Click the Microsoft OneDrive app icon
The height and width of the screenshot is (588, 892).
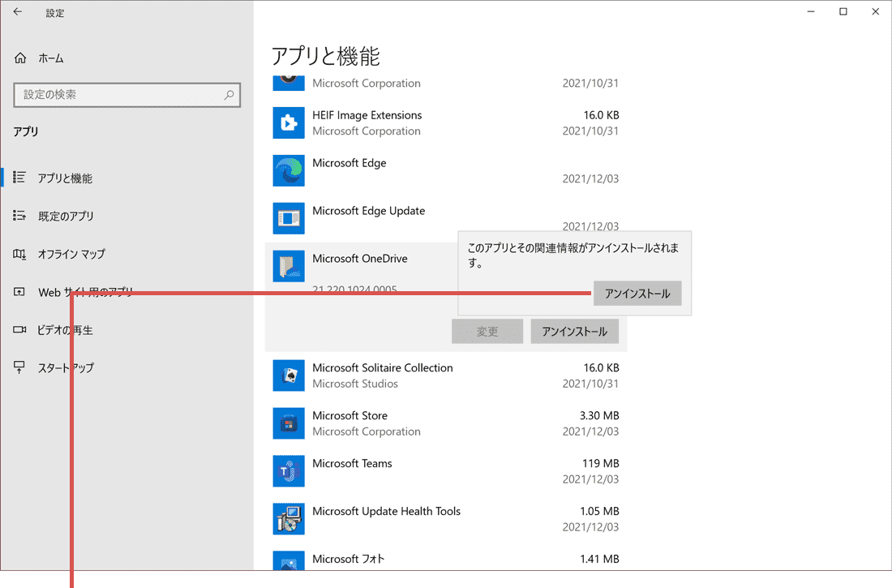click(289, 266)
